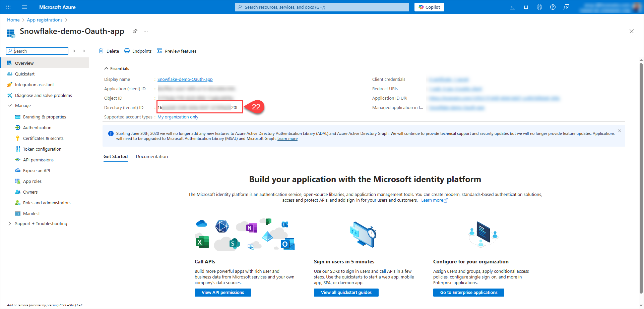Open the Azure portal hamburger menu
The width and height of the screenshot is (644, 309).
(24, 7)
